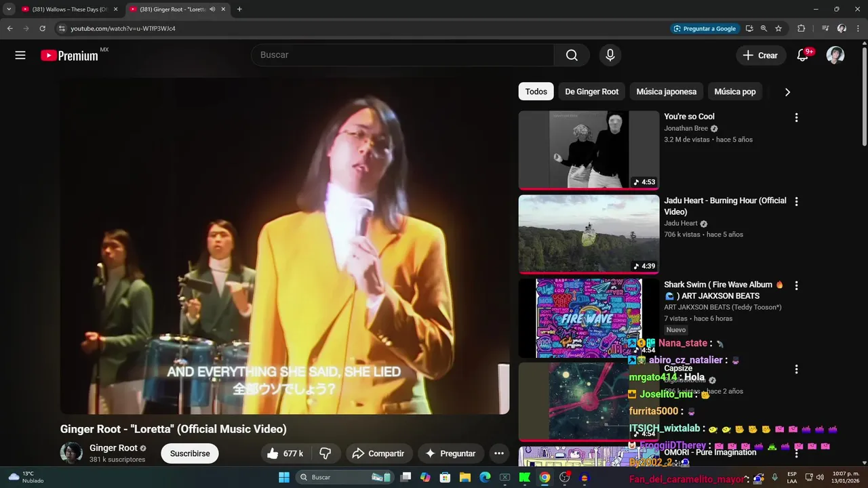Open the YouTube hamburger guide menu
Image resolution: width=868 pixels, height=488 pixels.
click(20, 56)
